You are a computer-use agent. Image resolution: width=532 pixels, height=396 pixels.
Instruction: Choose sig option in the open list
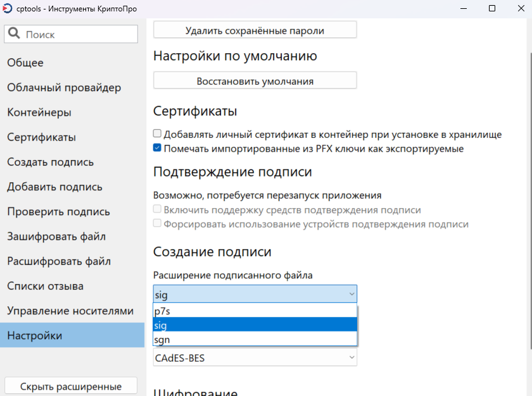255,325
